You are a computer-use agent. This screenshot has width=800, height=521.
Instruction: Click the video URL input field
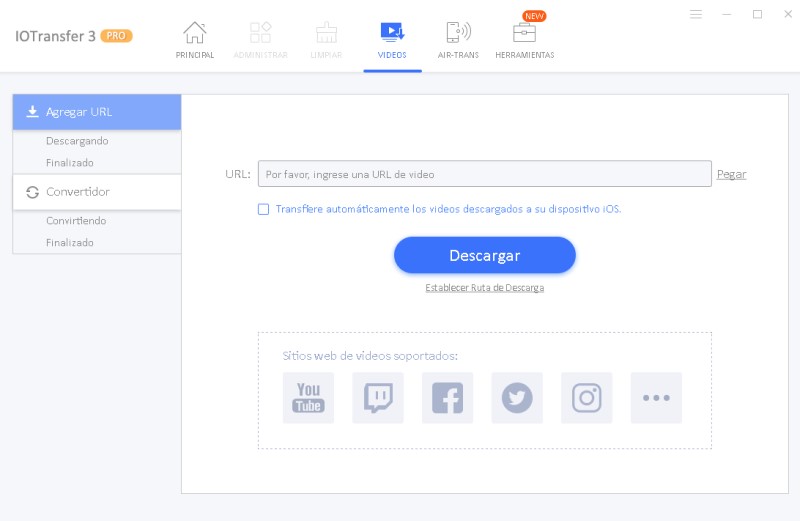click(x=485, y=174)
